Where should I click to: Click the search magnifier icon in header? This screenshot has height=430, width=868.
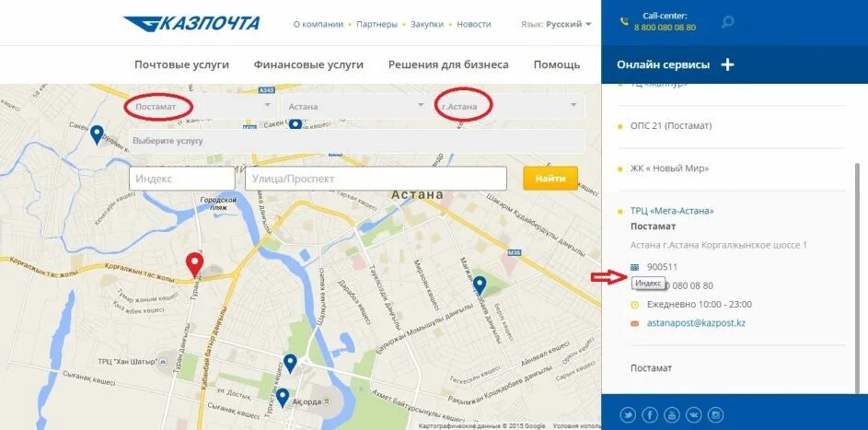click(x=727, y=22)
